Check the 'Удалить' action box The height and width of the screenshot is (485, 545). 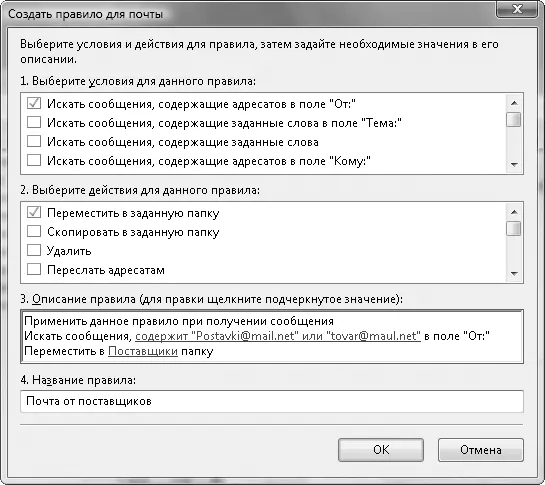coord(34,250)
